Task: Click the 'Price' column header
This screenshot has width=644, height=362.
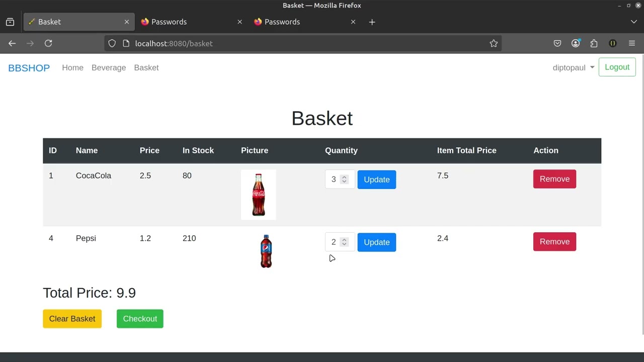Action: [x=149, y=151]
